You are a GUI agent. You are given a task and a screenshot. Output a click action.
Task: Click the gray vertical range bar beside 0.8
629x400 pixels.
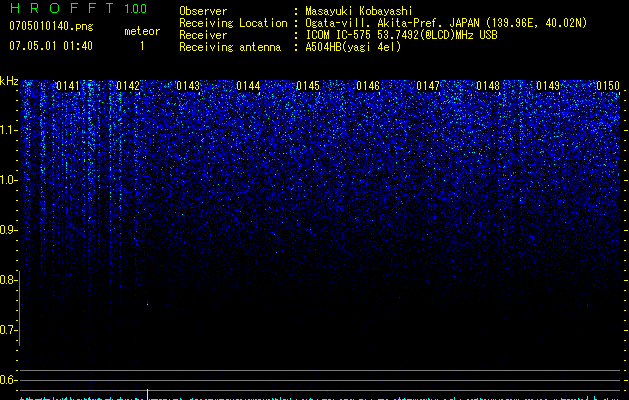tap(20, 308)
